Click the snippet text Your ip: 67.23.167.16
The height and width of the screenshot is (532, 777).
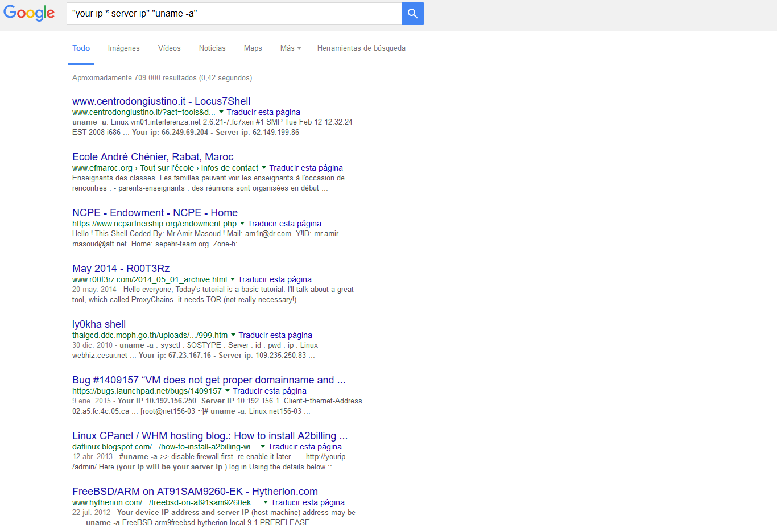(x=175, y=356)
